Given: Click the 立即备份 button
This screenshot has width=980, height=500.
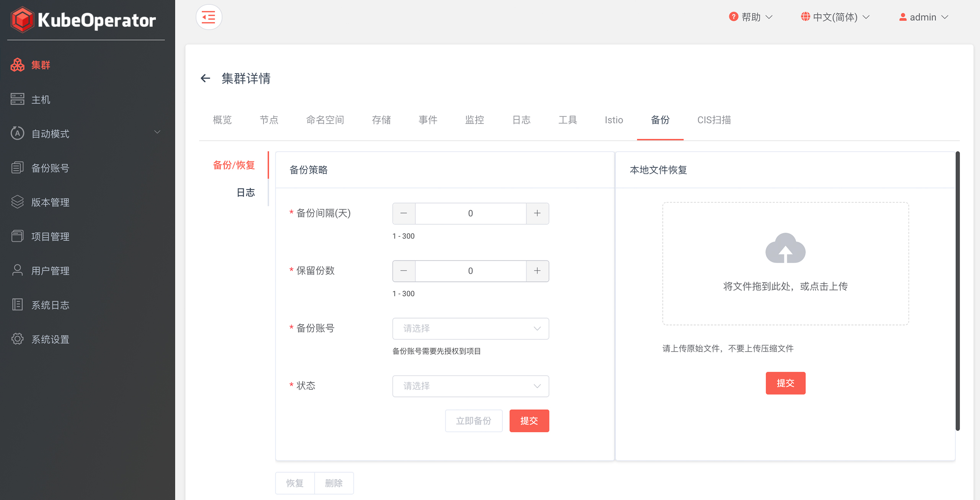Looking at the screenshot, I should point(474,421).
